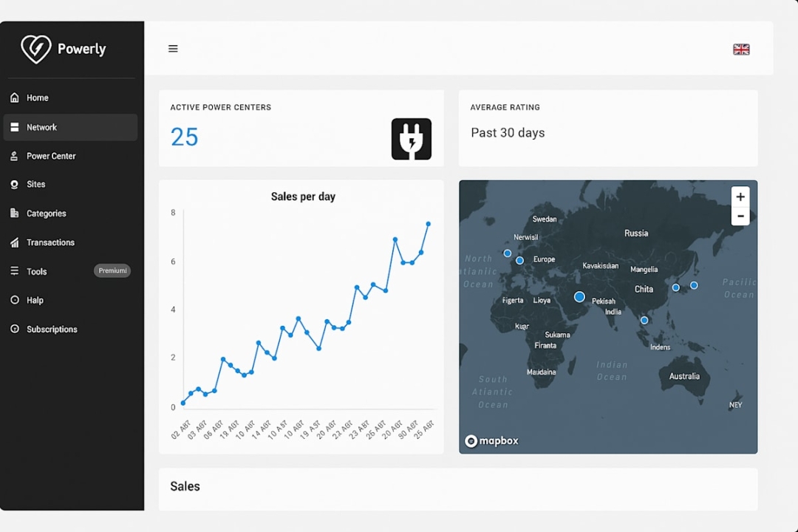Zoom out on the map
798x532 pixels.
740,216
